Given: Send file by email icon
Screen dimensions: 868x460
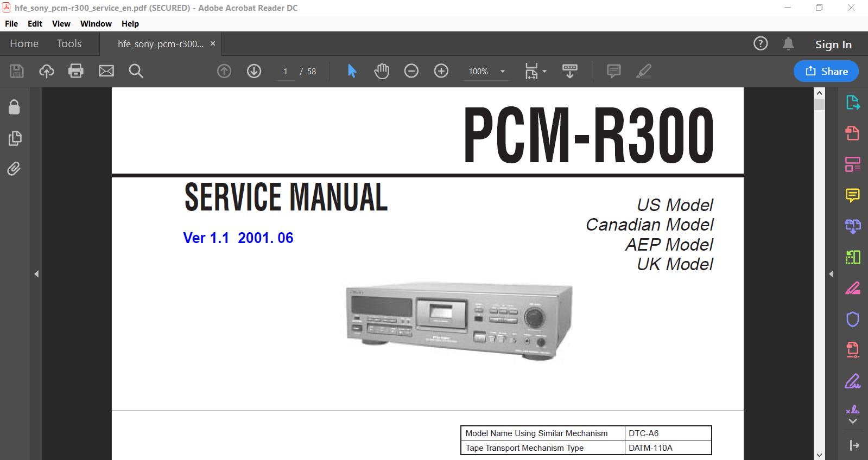Looking at the screenshot, I should point(106,71).
